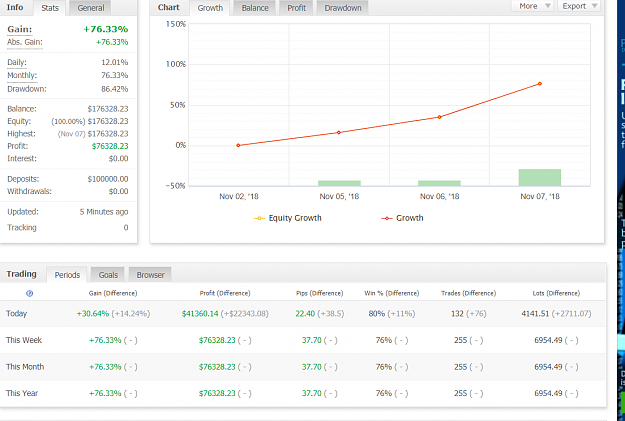Click This Week's trades count 255
Viewport: 625px width, 421px height.
click(460, 340)
